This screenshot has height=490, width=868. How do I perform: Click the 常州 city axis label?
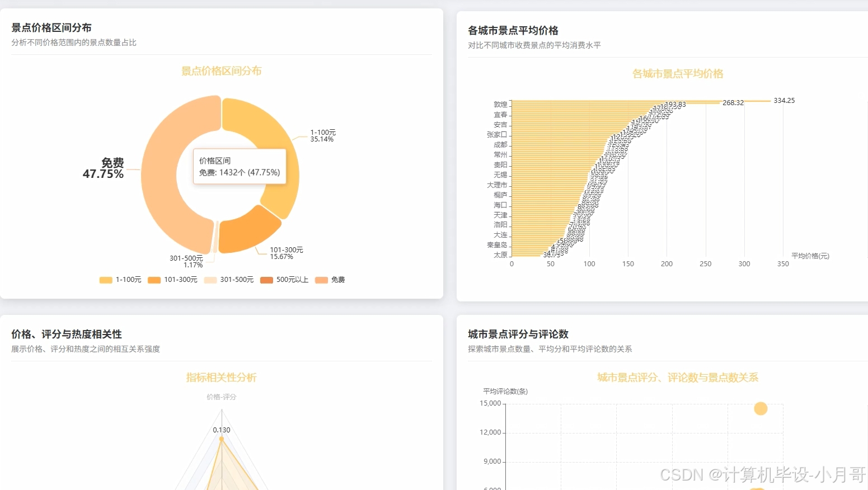(x=500, y=155)
